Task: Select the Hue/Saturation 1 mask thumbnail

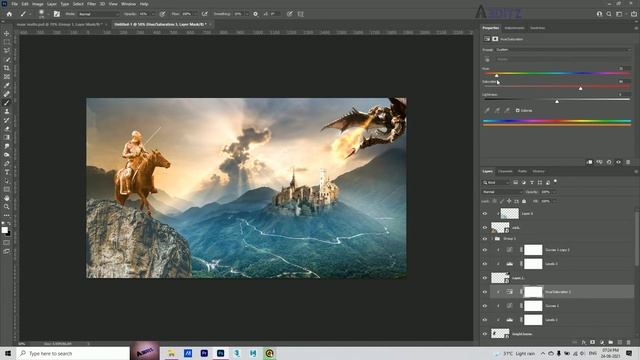Action: pos(533,292)
